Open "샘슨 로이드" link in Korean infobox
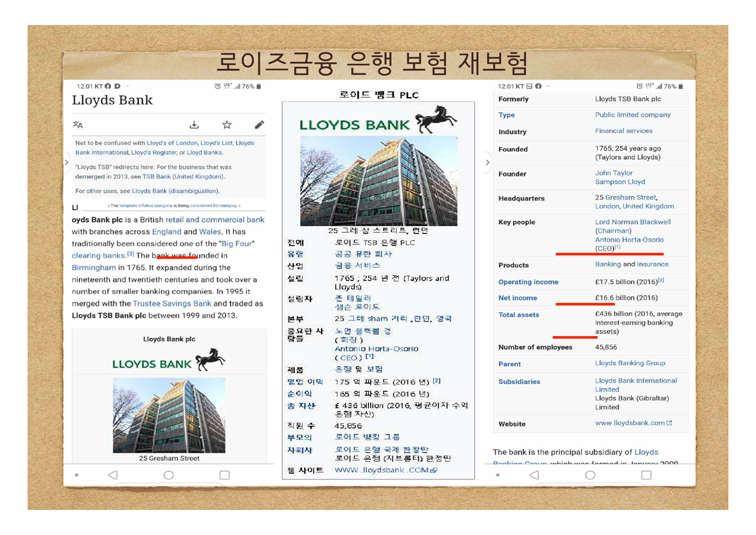This screenshot has width=756, height=535. tap(357, 307)
